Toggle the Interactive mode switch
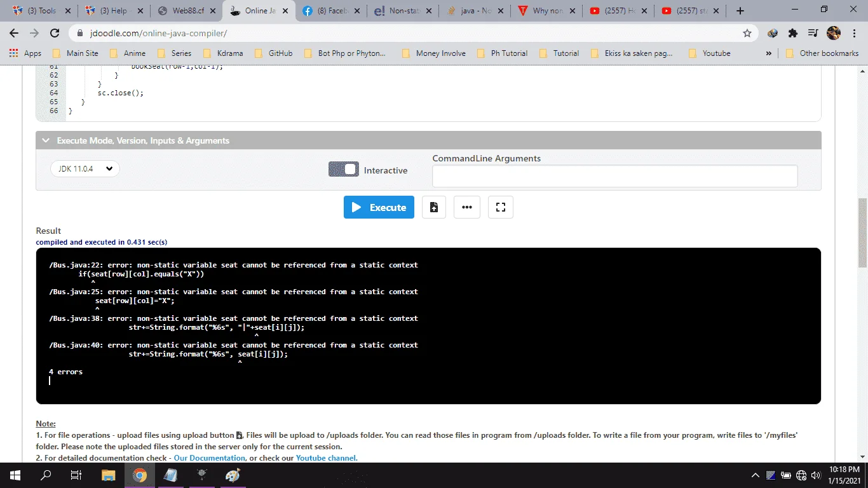 (x=343, y=169)
